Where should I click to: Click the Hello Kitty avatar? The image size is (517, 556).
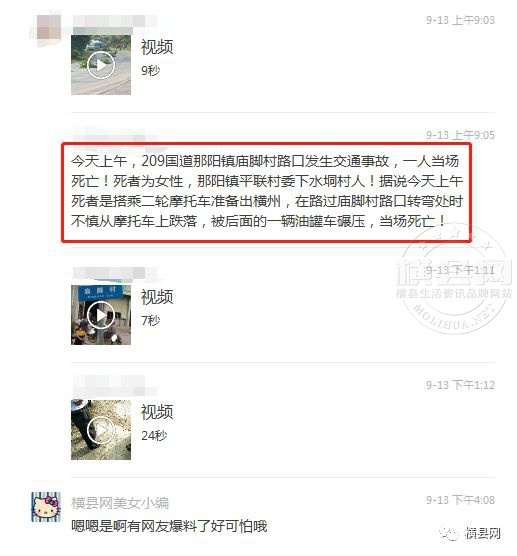46,507
